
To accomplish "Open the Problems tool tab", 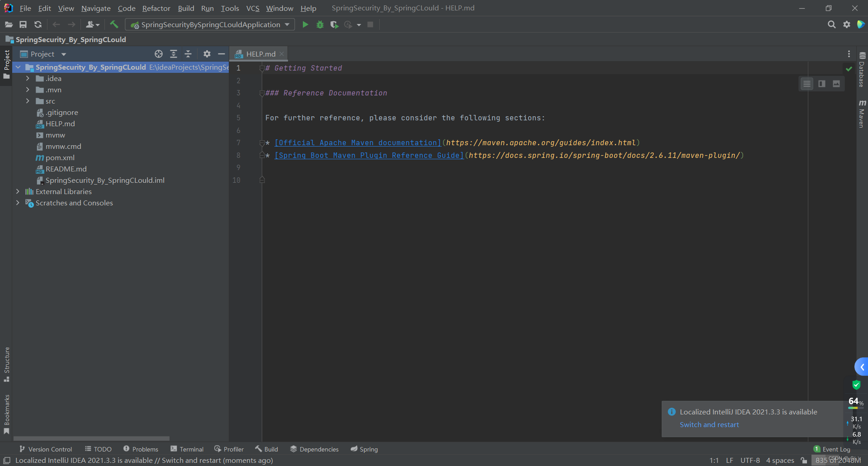I will 141,449.
